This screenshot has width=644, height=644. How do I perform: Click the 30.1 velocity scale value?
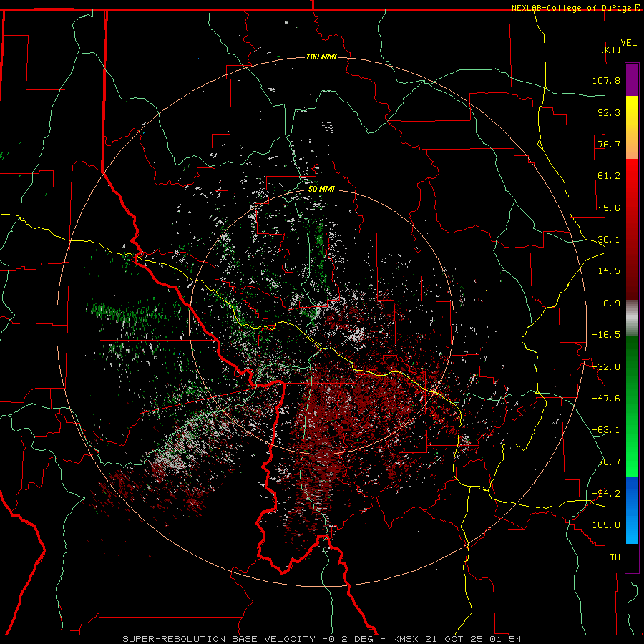(x=609, y=240)
